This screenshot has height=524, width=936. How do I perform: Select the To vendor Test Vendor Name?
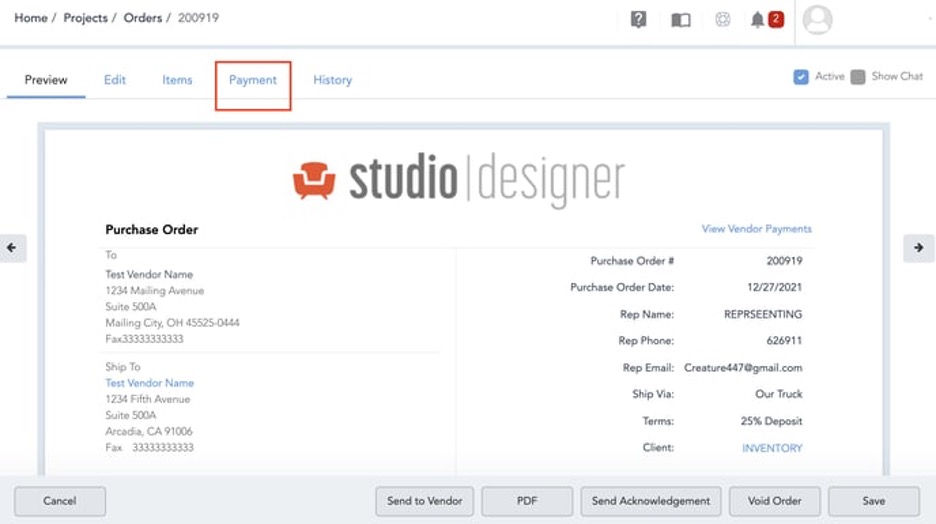pyautogui.click(x=149, y=275)
